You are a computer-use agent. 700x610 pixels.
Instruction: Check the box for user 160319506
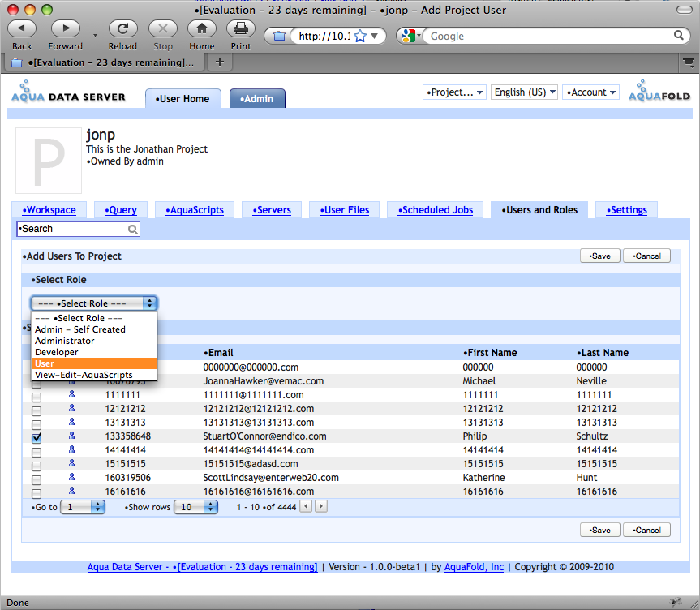click(37, 480)
